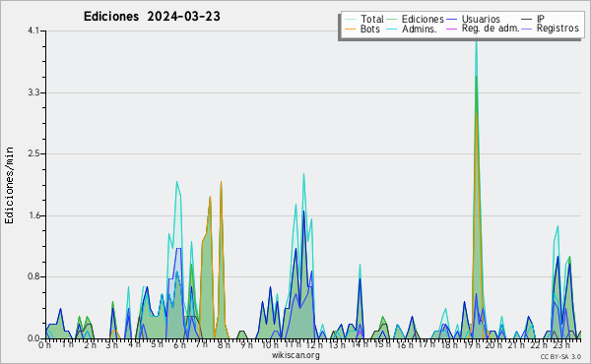Click the y-axis value 2.5
591x364 pixels.
[33, 153]
